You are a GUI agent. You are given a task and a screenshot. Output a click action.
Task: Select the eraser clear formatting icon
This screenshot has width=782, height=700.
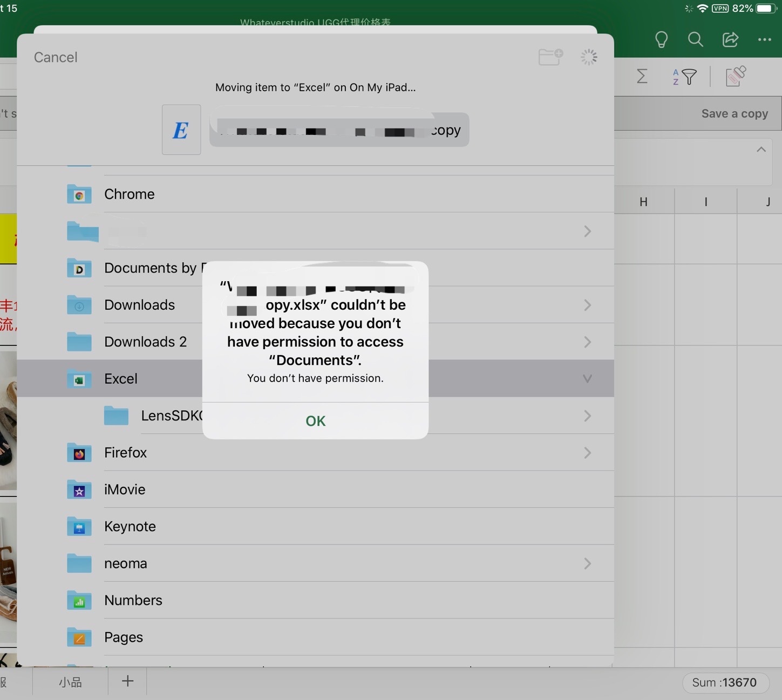736,77
